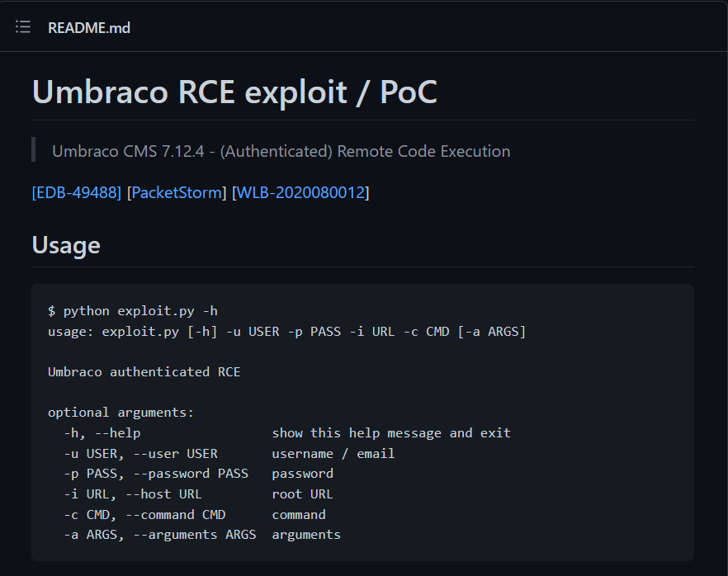Click the -p PASS, --password option
Viewport: 728px width, 576px height.
156,474
